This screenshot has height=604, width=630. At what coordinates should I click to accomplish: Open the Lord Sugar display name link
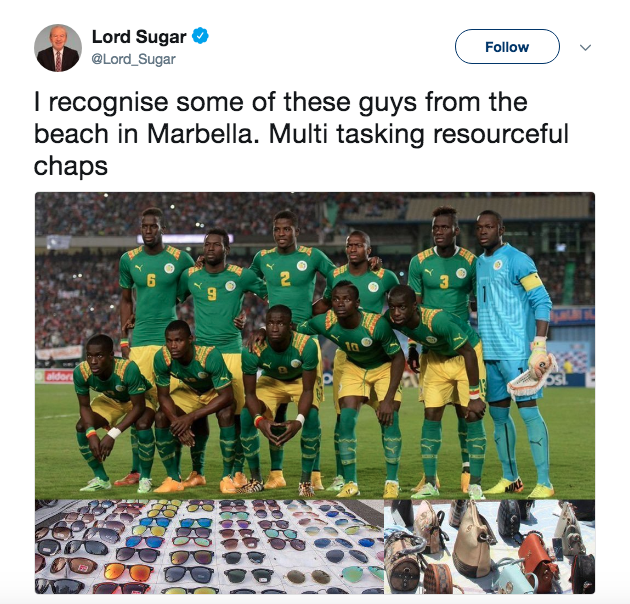139,37
